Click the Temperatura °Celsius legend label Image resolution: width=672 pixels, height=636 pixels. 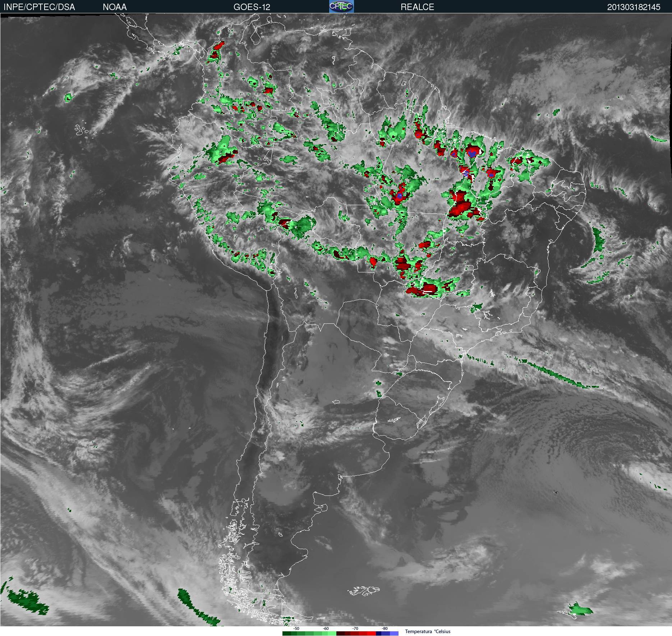pos(428,631)
